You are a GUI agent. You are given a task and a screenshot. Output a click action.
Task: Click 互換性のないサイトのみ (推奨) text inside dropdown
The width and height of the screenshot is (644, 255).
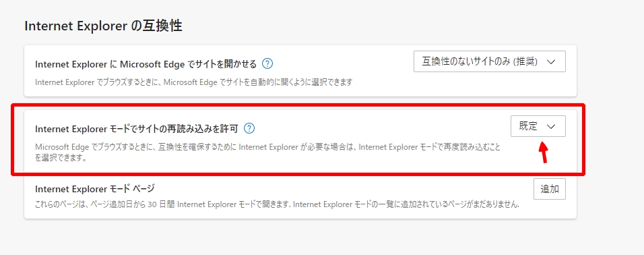[480, 61]
